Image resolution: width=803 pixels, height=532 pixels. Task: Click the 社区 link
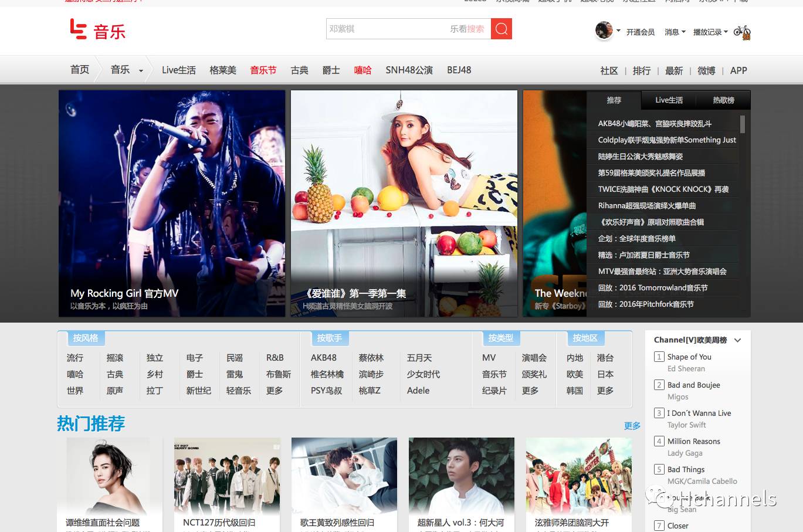click(x=609, y=71)
